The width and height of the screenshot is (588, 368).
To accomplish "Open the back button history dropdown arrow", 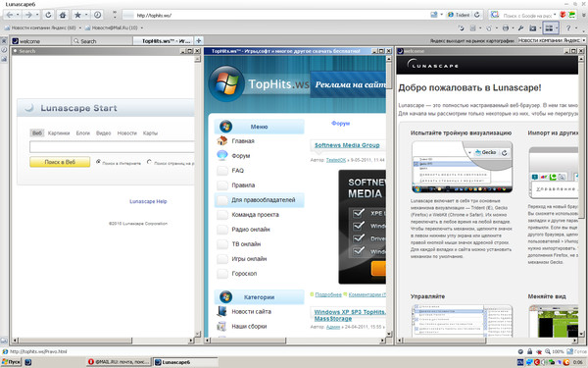I will click(18, 15).
